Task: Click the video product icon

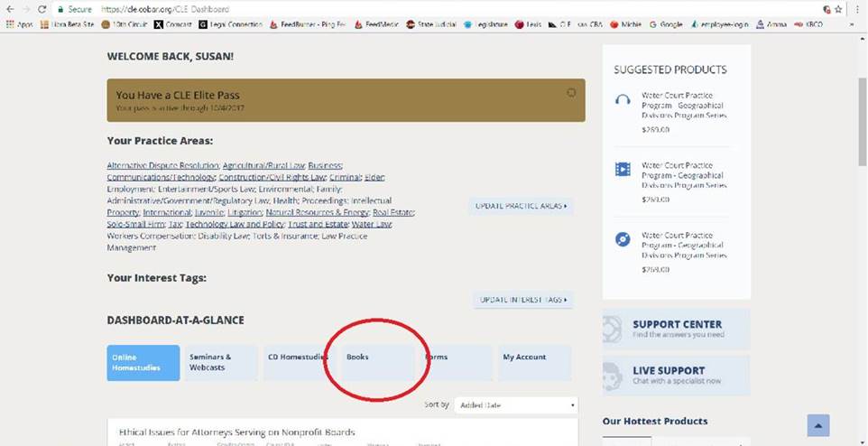Action: (x=623, y=169)
